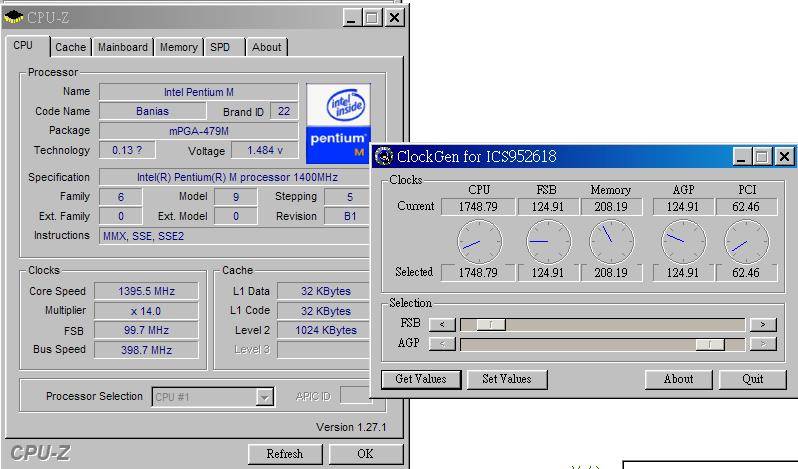Switch to the CPU tab in CPU-Z
The height and width of the screenshot is (469, 798).
pyautogui.click(x=27, y=46)
